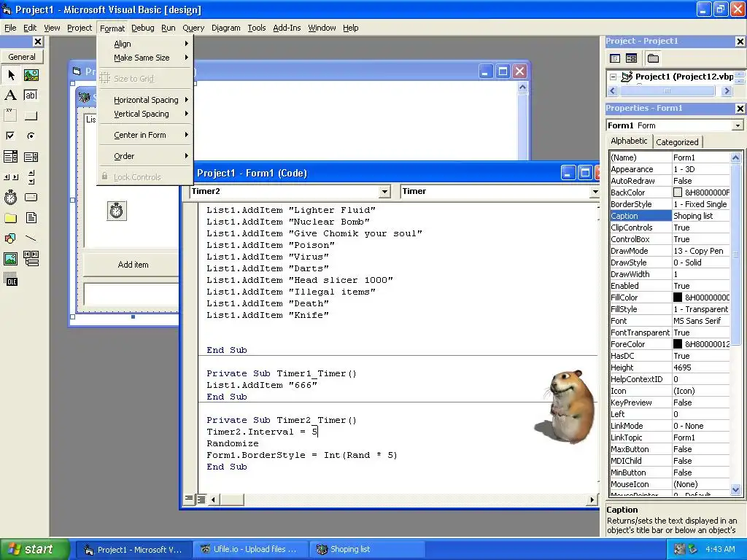Select the Label control tool
Screen dimensions: 747x560
pyautogui.click(x=10, y=96)
